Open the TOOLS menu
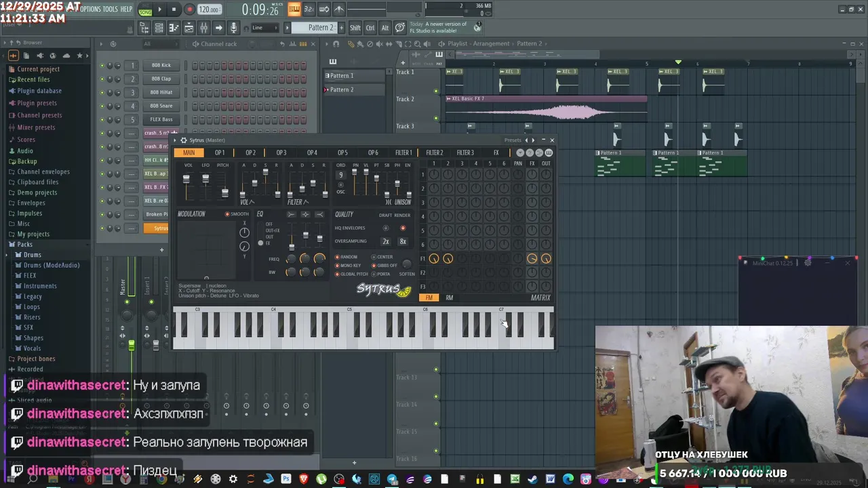Image resolution: width=868 pixels, height=488 pixels. (111, 9)
